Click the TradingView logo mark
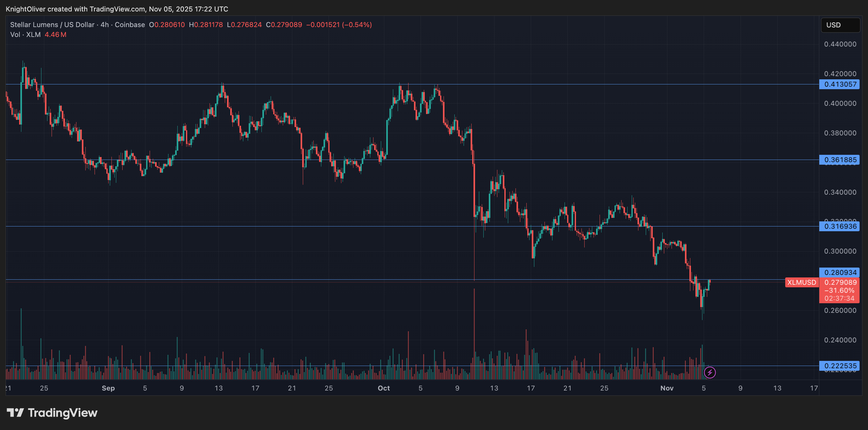Screen dimensions: 868x430 (x=15, y=412)
